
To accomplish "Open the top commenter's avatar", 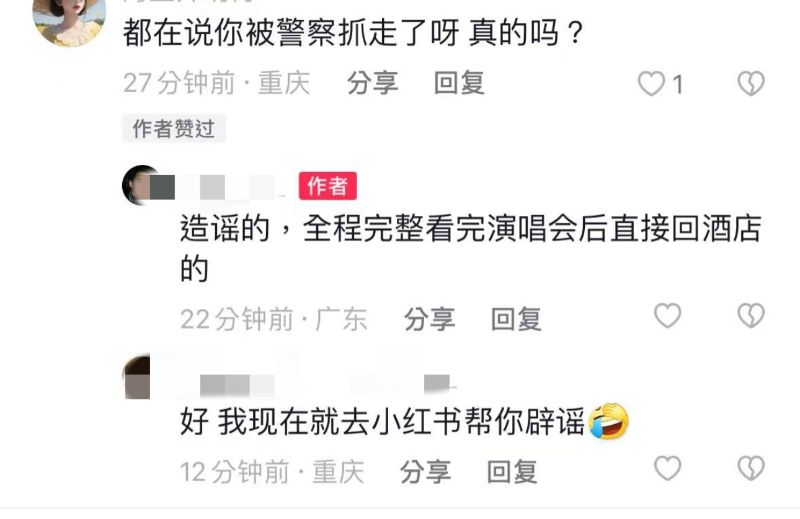I will (69, 20).
